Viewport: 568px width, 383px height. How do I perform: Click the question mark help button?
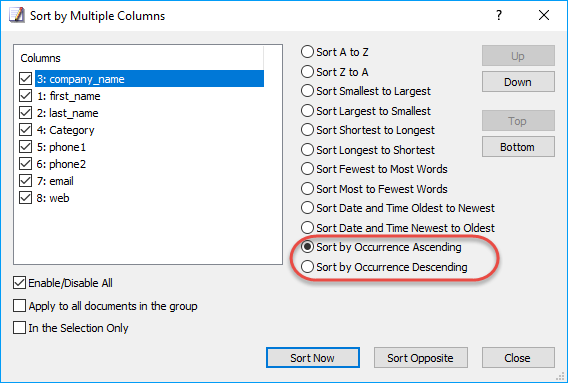point(499,15)
